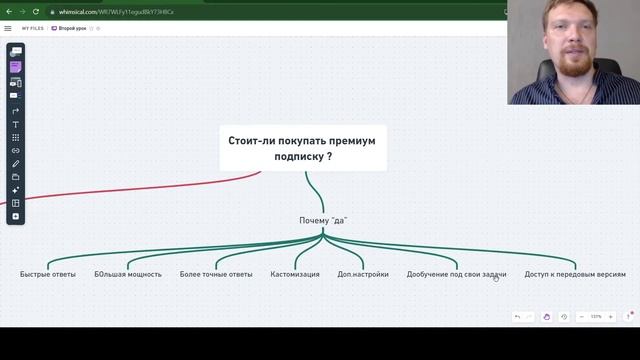Open version history clock

click(564, 317)
